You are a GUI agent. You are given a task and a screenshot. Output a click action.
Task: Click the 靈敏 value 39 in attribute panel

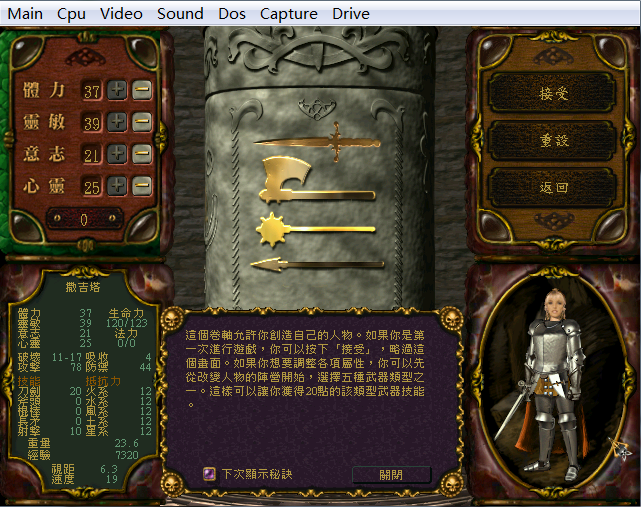(x=92, y=123)
